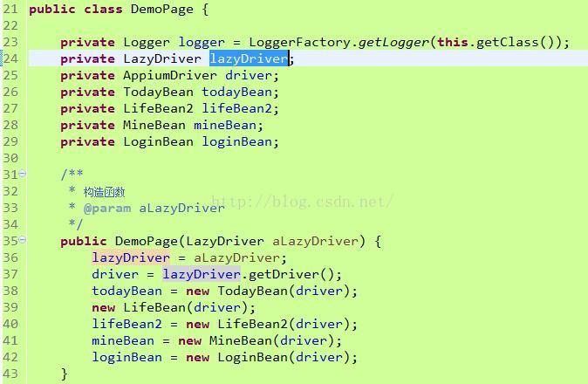Click line number 24 in the gutter
Screen dimensions: 588x384
click(x=10, y=58)
